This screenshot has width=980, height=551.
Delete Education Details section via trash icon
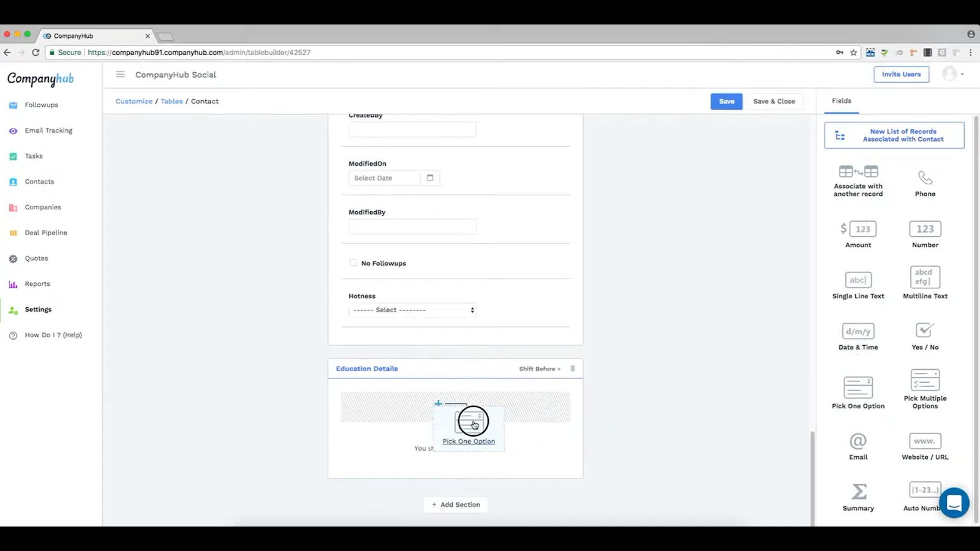point(573,369)
